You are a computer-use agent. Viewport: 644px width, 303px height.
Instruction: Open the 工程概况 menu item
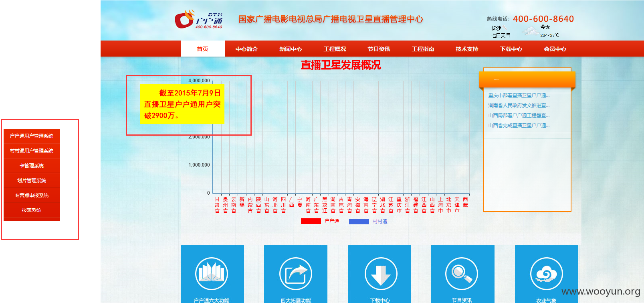[335, 49]
